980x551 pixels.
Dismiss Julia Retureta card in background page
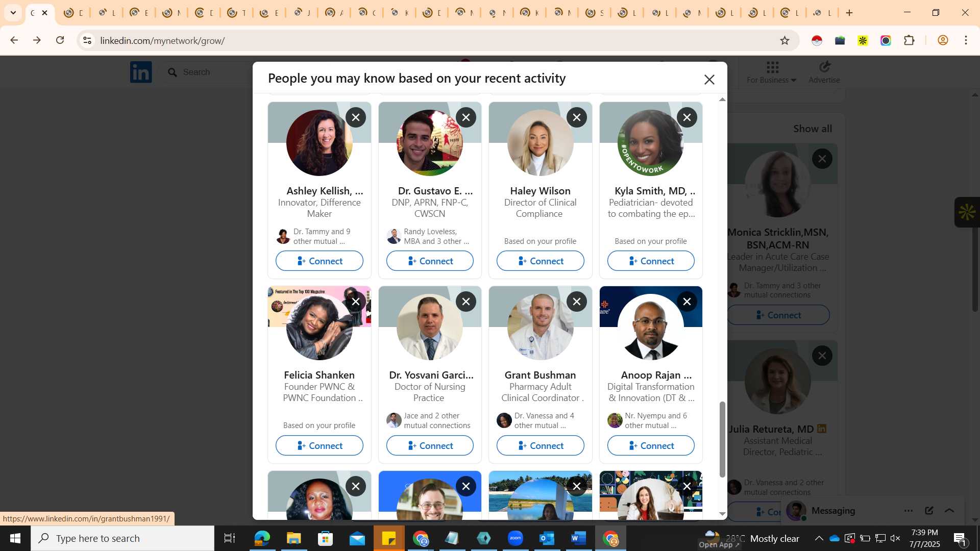[822, 356]
